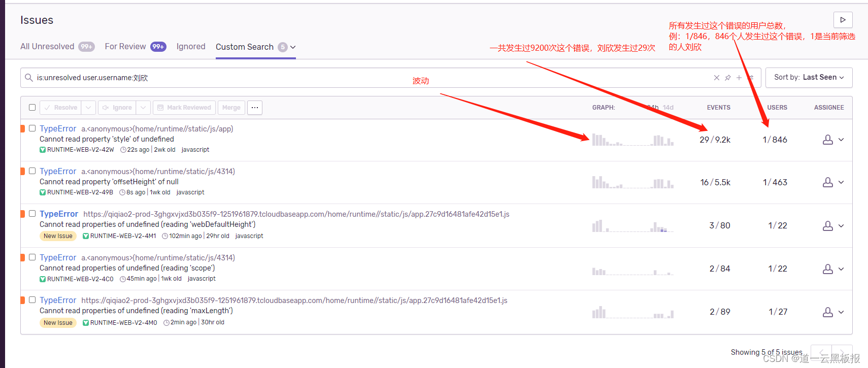
Task: Check the 'style' of undefined issue checkbox
Action: 32,128
